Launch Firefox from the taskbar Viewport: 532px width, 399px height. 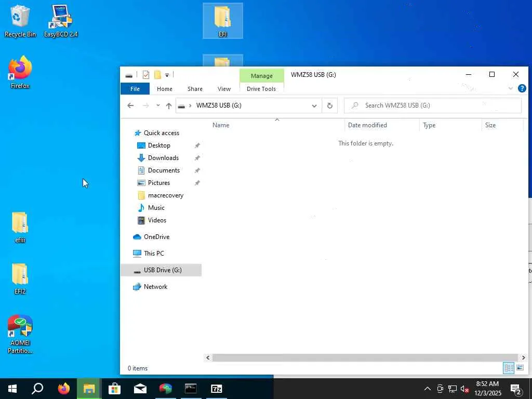point(63,389)
